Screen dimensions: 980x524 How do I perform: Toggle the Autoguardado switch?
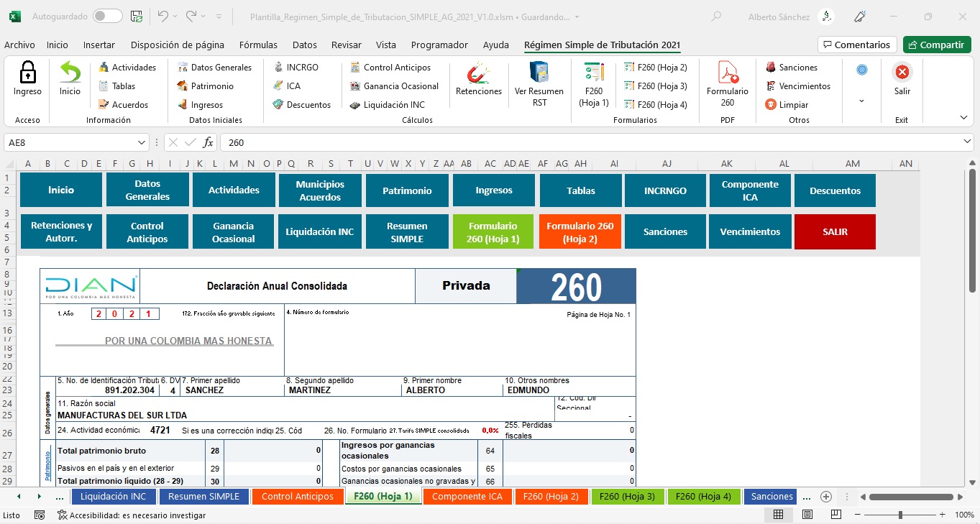(107, 17)
